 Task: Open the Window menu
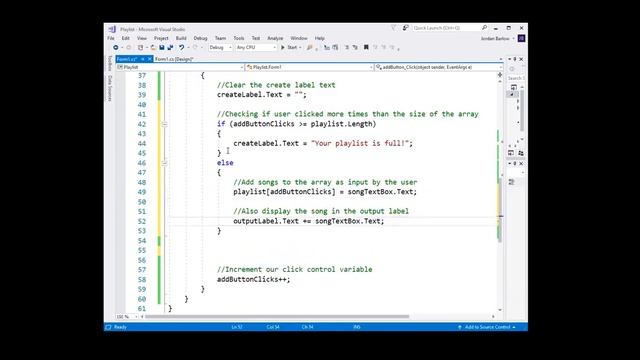click(x=299, y=38)
